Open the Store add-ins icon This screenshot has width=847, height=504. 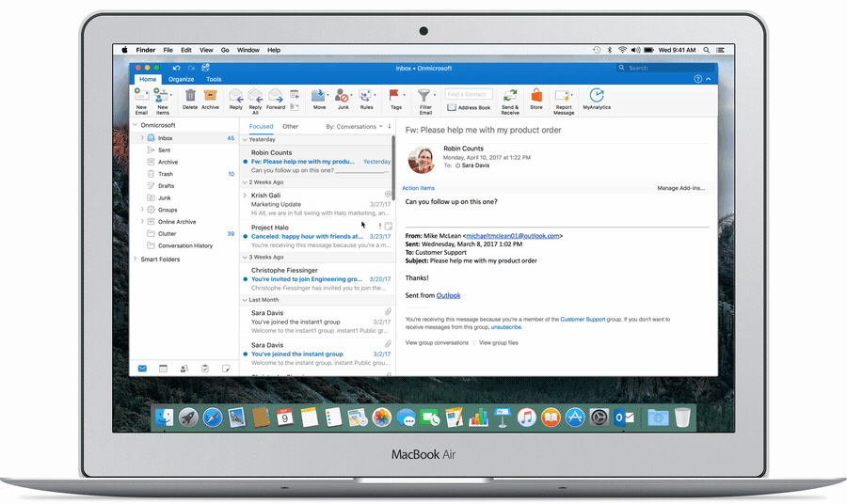[x=536, y=97]
